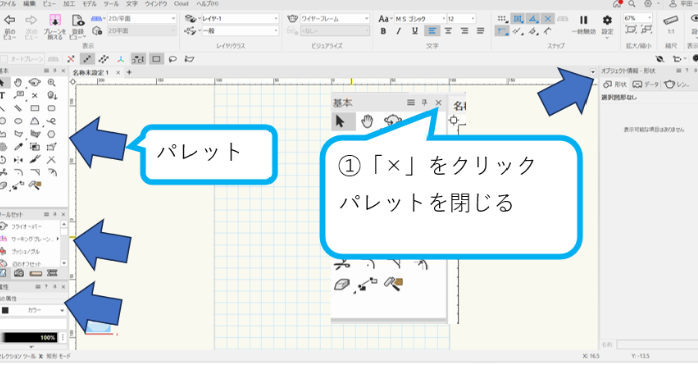Select the Mirror tool
Screen dimensions: 698x365
[18, 160]
